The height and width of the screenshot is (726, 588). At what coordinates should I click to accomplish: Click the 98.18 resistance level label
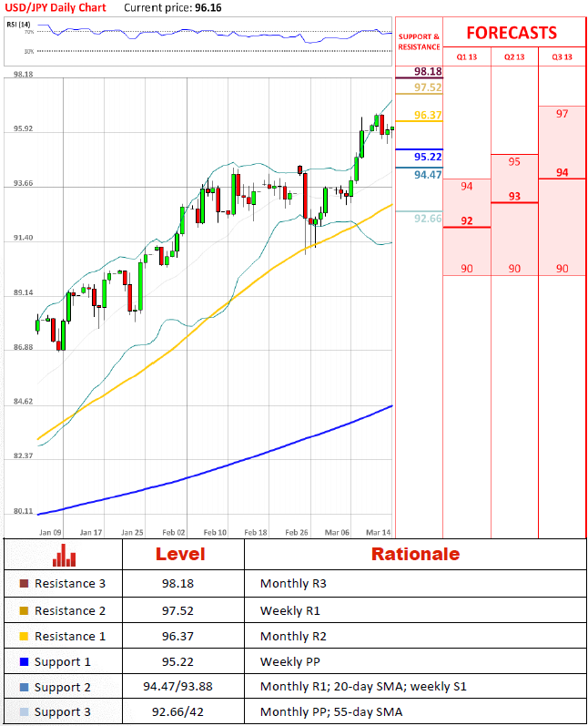428,71
